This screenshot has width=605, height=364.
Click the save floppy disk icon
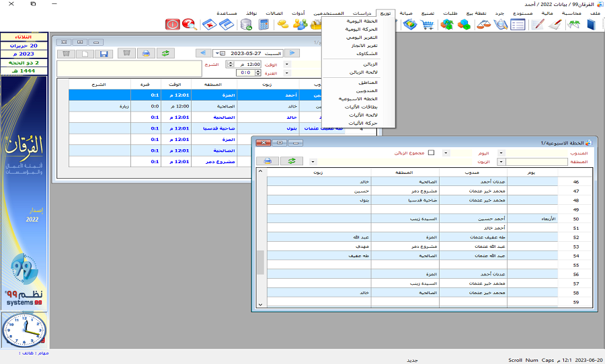[x=103, y=53]
